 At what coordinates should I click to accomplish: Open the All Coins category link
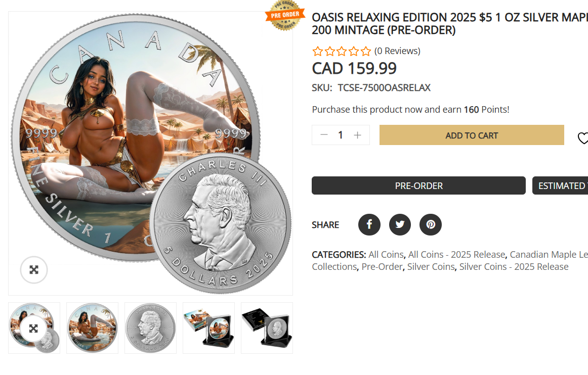pos(386,254)
